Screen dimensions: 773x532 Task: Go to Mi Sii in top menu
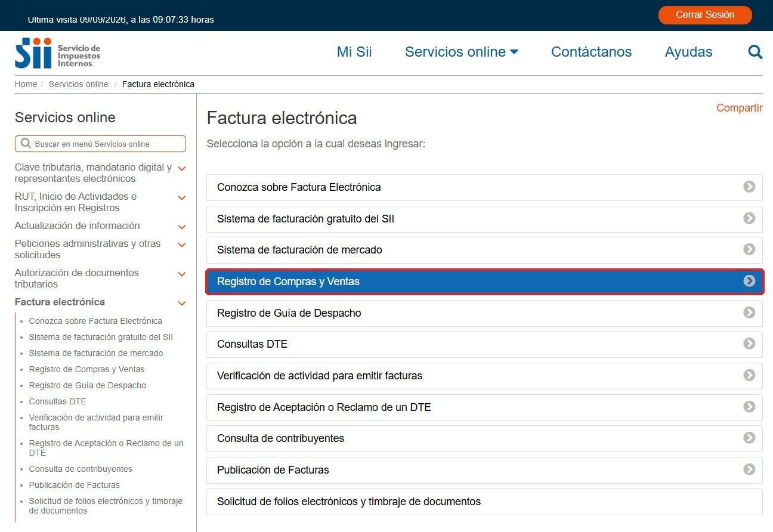[x=354, y=52]
